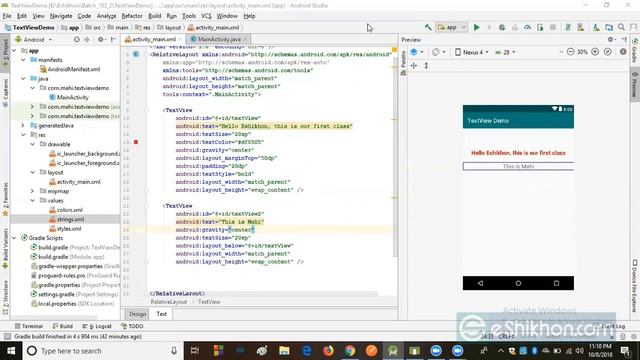Image resolution: width=640 pixels, height=360 pixels.
Task: Hide the Project panel icon
Action: 113,40
